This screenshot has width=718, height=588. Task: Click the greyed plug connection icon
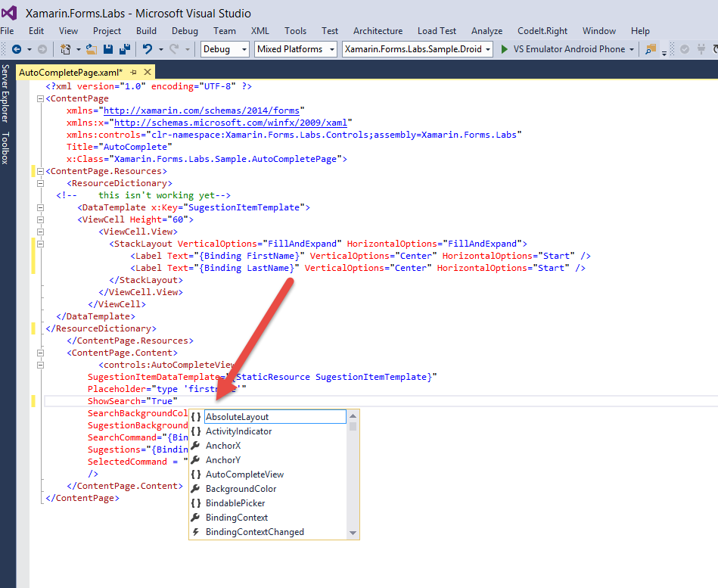701,49
